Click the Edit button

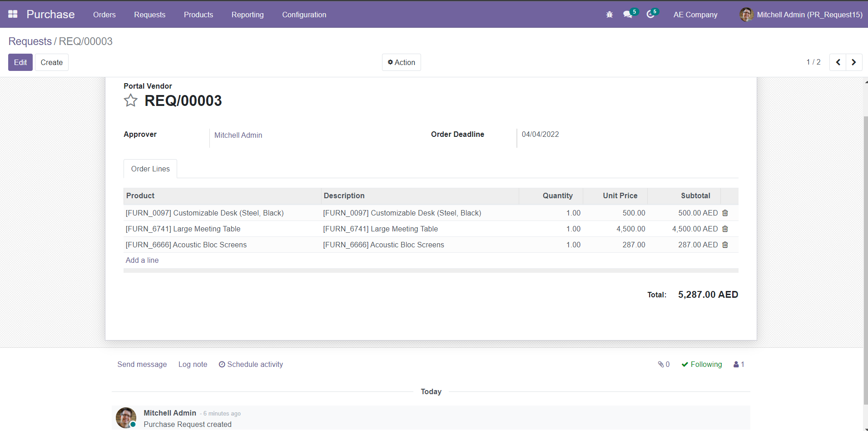pos(20,62)
